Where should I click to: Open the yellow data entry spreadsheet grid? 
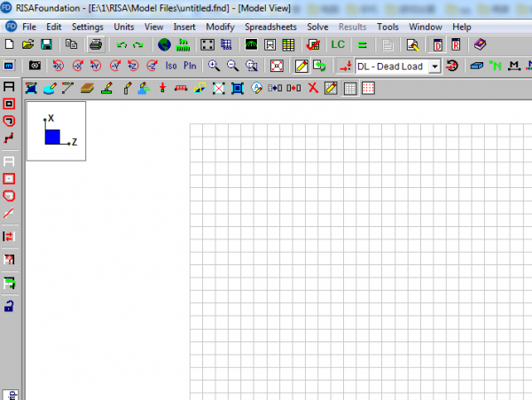tap(288, 44)
